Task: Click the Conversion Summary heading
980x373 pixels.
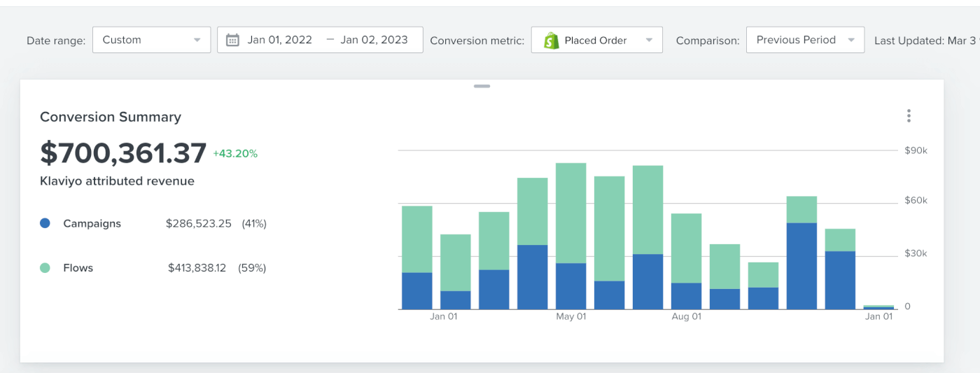Action: coord(111,117)
